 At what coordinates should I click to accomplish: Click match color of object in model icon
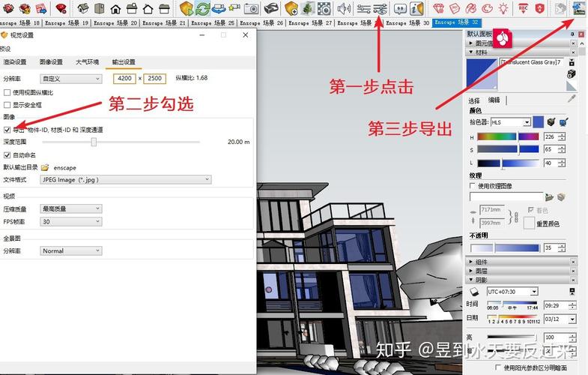tap(551, 122)
